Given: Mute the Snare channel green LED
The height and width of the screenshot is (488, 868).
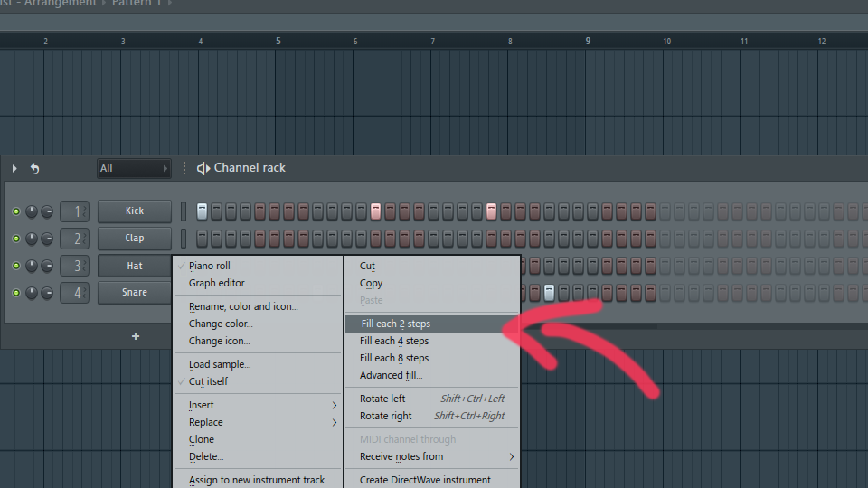Looking at the screenshot, I should coord(16,293).
